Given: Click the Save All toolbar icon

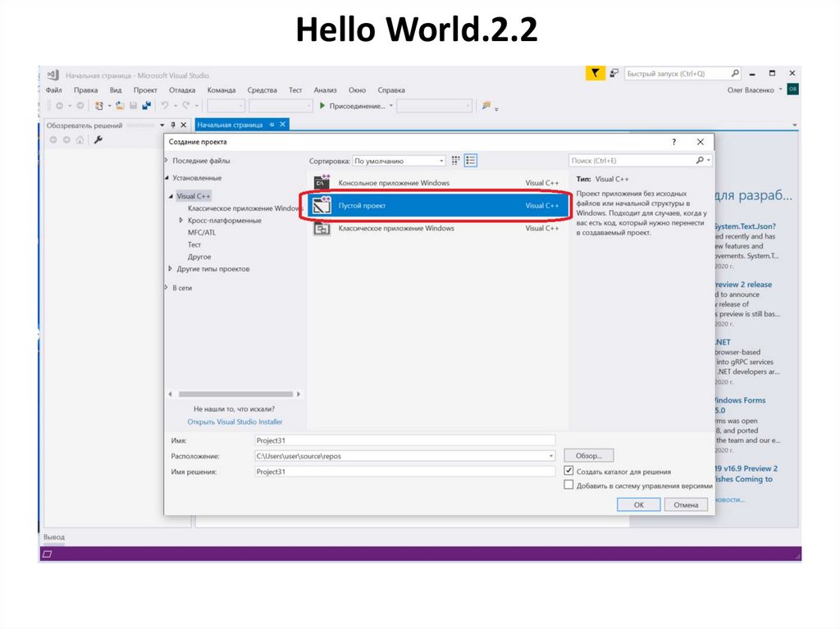Looking at the screenshot, I should (x=146, y=106).
